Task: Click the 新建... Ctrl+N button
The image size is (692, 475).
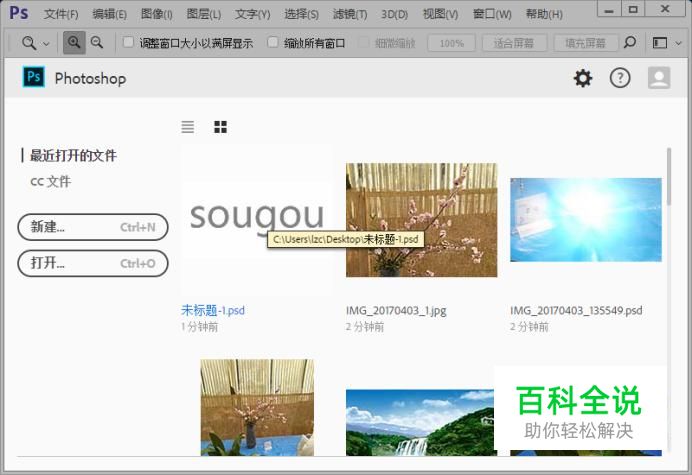Action: point(93,227)
